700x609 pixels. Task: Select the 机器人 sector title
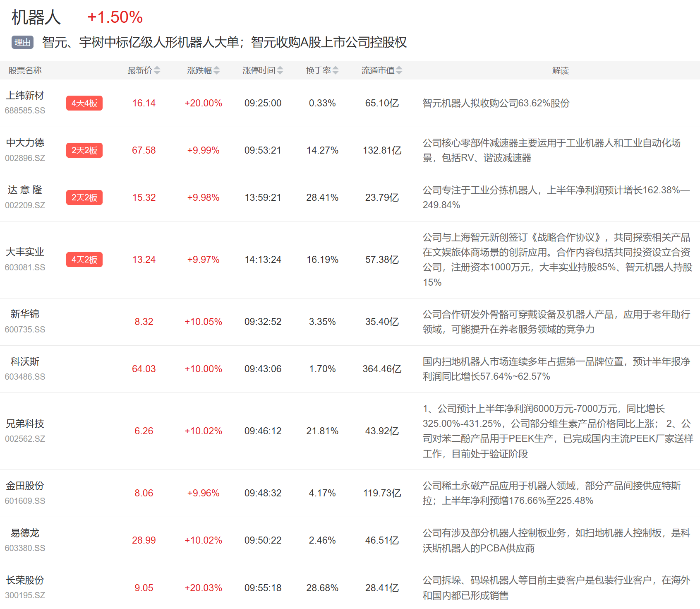pyautogui.click(x=36, y=17)
